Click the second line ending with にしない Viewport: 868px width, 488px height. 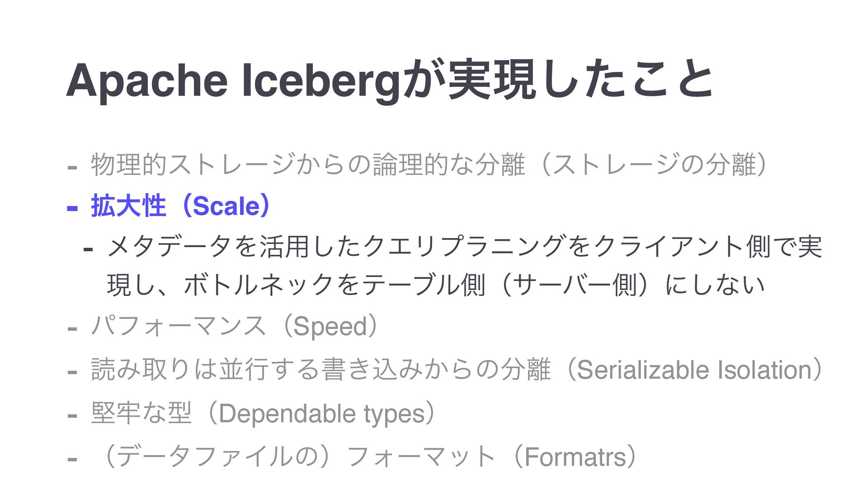(x=436, y=285)
